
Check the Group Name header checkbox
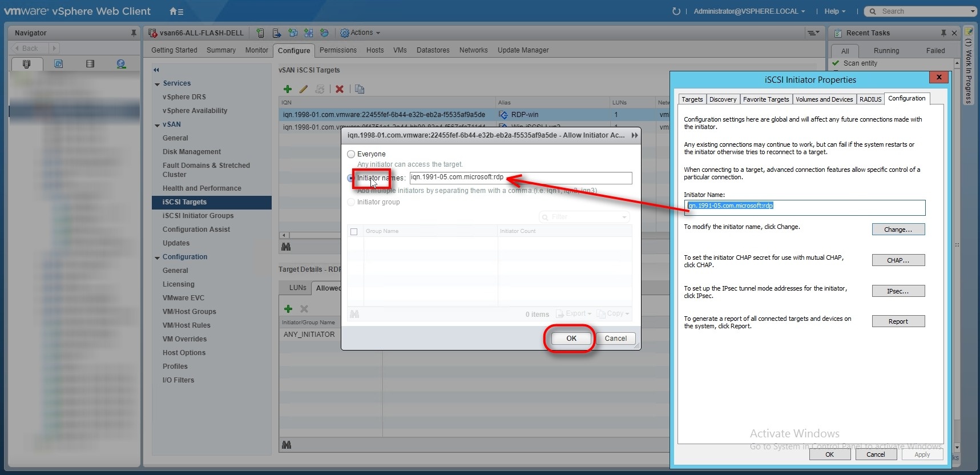pyautogui.click(x=354, y=232)
